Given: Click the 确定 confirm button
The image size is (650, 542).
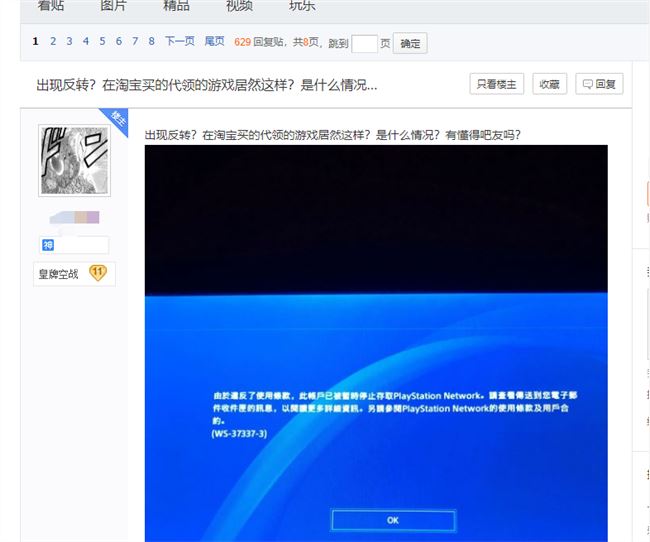Looking at the screenshot, I should (x=410, y=44).
